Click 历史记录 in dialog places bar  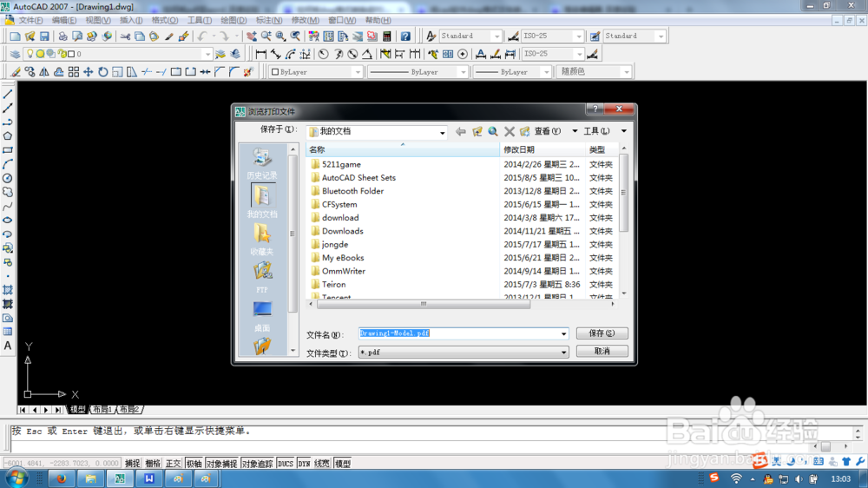point(262,164)
